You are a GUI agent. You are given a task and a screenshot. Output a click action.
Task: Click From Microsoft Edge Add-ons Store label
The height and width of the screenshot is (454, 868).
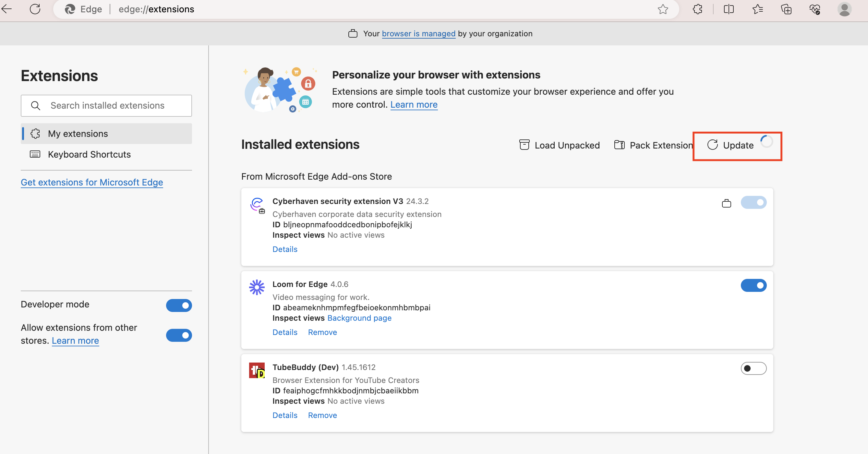pos(316,176)
